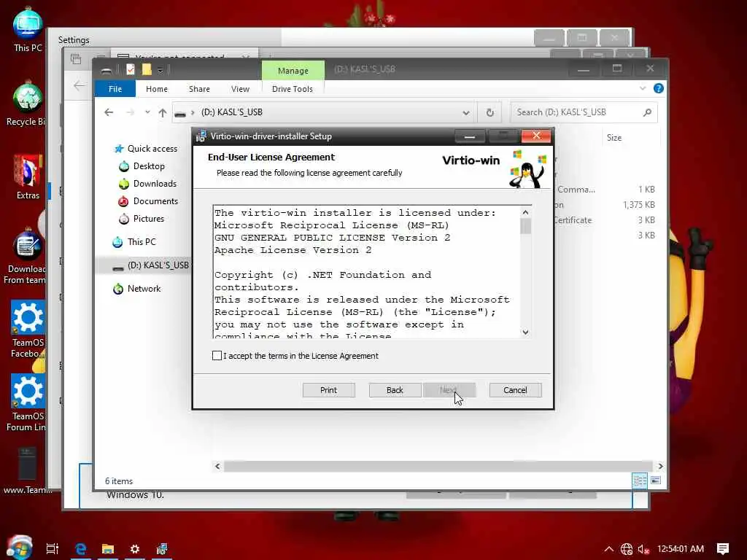Open the Drive Tools tab

tap(293, 89)
